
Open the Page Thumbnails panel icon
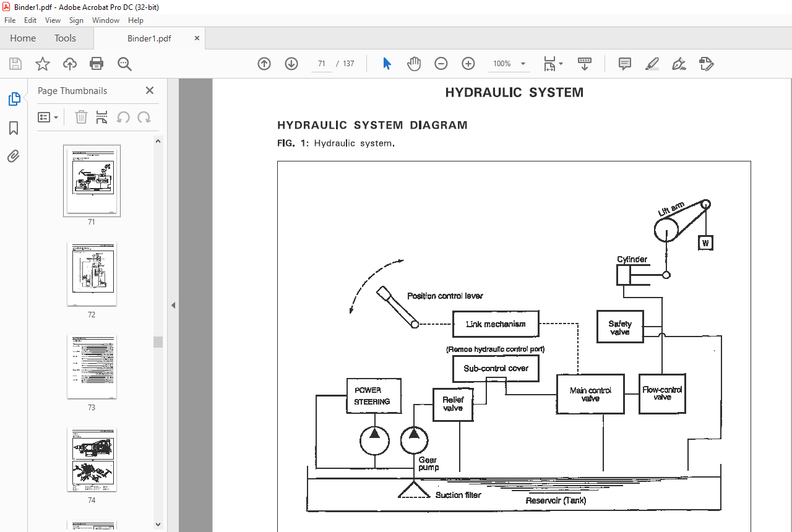pyautogui.click(x=14, y=99)
